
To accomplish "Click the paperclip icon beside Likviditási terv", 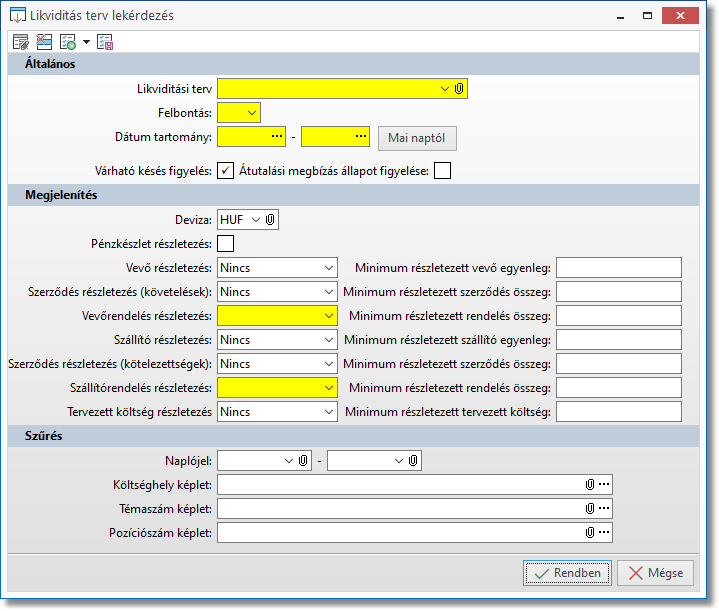I will (x=459, y=89).
